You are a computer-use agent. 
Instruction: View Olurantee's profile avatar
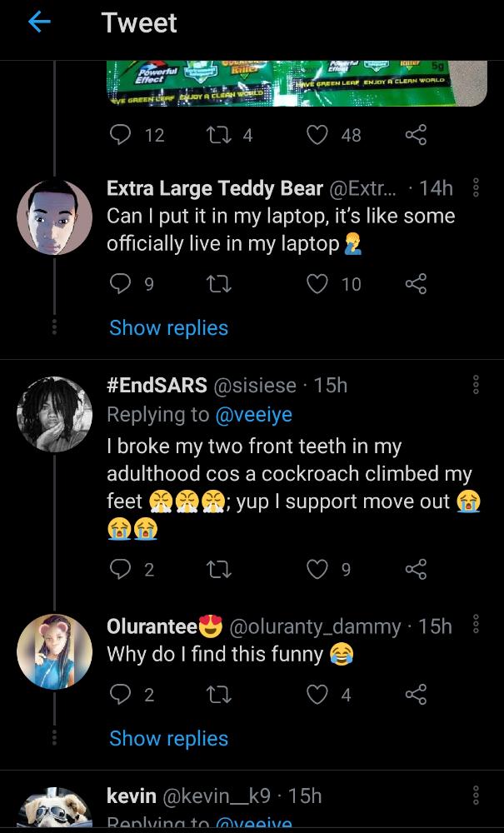(x=54, y=652)
